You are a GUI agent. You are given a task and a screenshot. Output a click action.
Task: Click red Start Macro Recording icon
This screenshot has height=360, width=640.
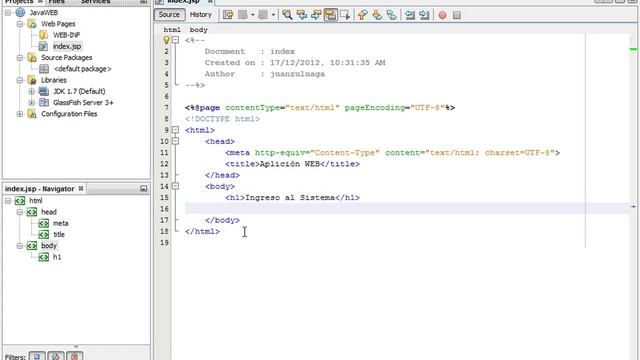(x=442, y=15)
